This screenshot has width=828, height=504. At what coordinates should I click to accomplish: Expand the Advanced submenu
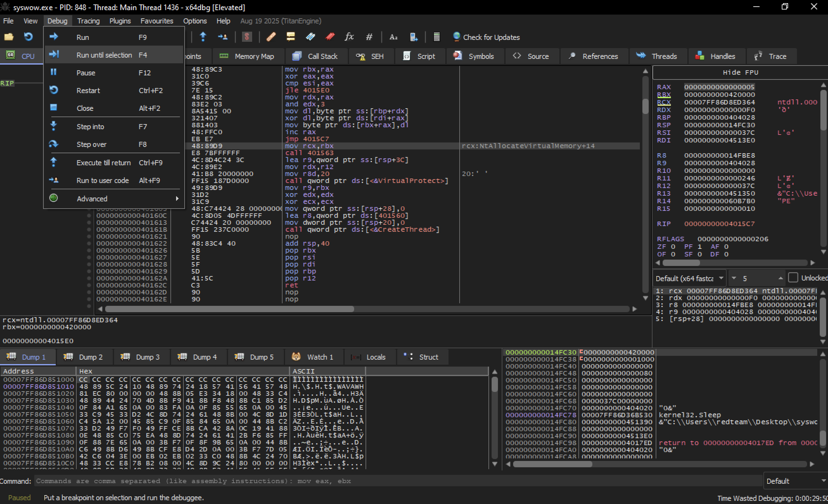[x=114, y=198]
